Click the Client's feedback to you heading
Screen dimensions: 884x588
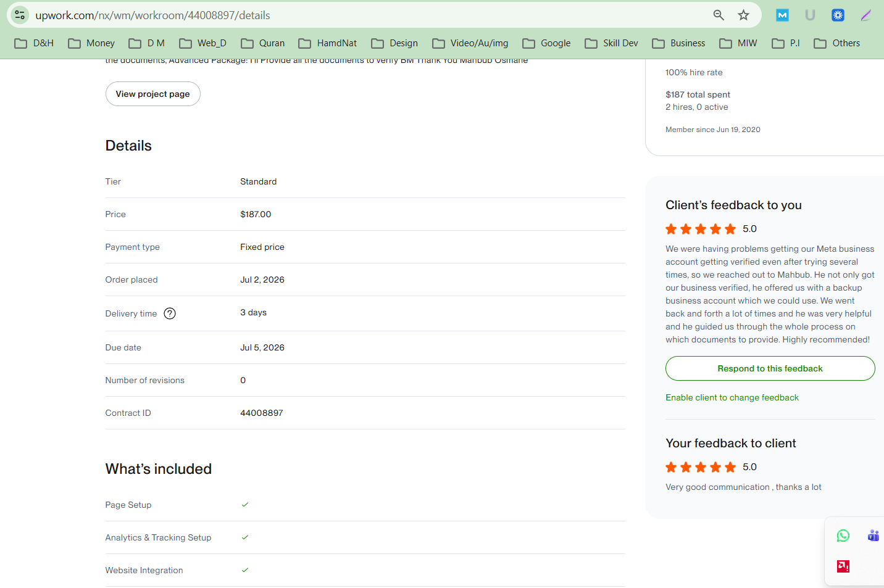tap(733, 205)
